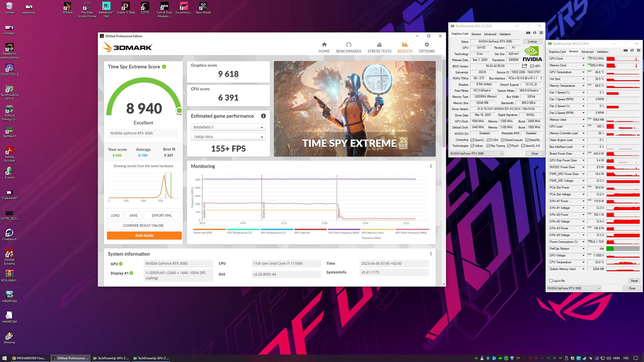Open the GPU Clock sensor dropdown arrow
Screen dimensions: 644x362
pyautogui.click(x=583, y=59)
